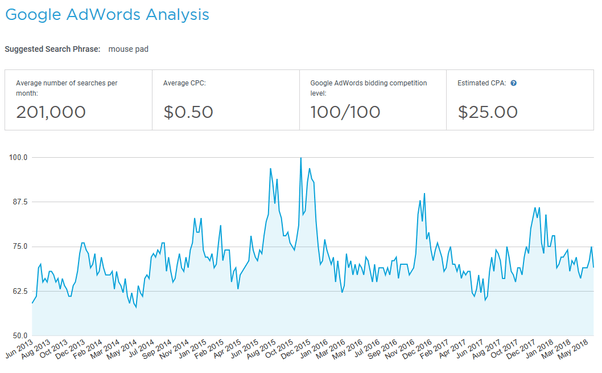Click the "Nov 2016" x-axis label

(x=400, y=349)
